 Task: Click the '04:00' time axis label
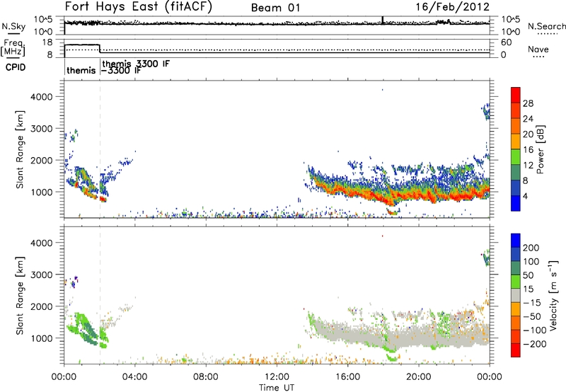point(134,377)
